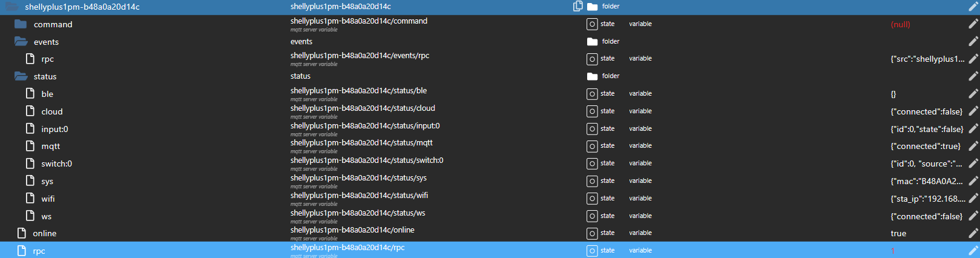Screen dimensions: 980x258
Task: Click the {"mac":"B48A0A2... value
Action: coord(927,181)
